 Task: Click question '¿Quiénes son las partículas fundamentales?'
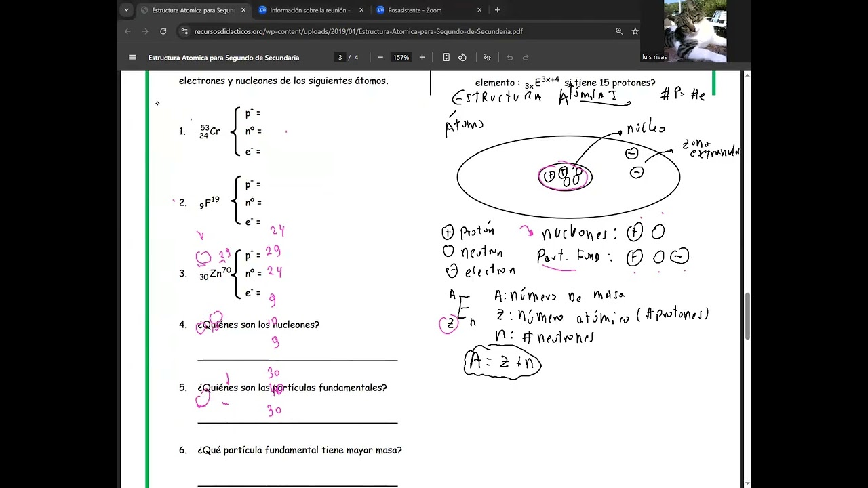coord(292,388)
